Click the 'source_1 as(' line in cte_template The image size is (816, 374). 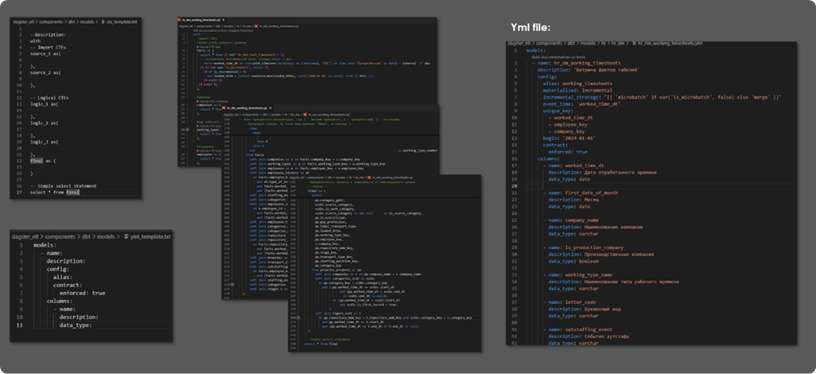(x=45, y=54)
